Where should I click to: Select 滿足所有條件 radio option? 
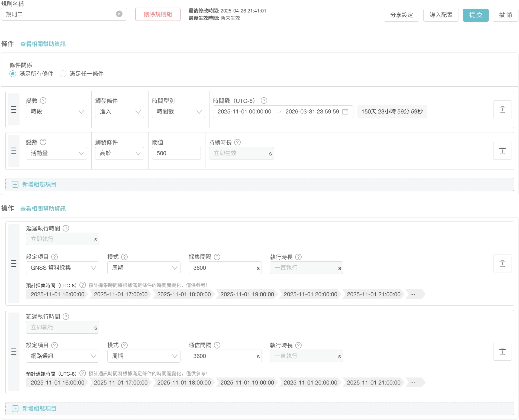click(13, 74)
